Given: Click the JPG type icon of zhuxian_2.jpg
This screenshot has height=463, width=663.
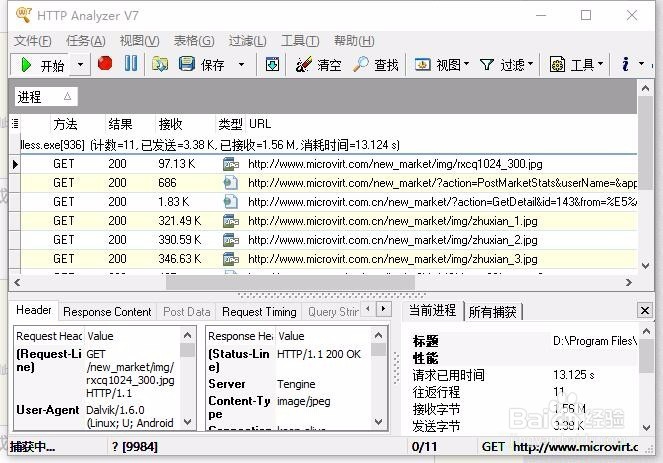Looking at the screenshot, I should (x=231, y=240).
